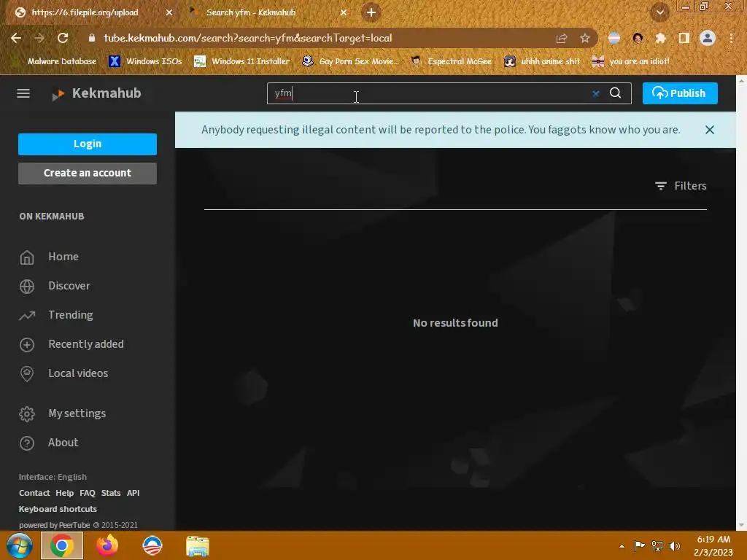
Task: Close the filepile upload tab
Action: [x=169, y=12]
